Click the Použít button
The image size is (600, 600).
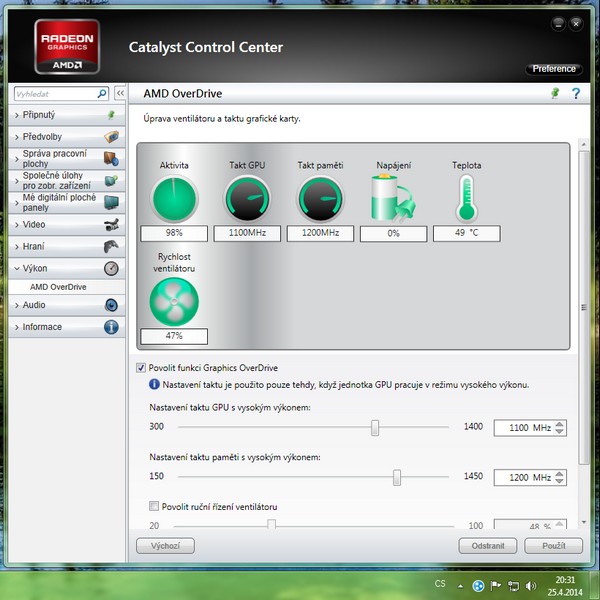[x=554, y=546]
